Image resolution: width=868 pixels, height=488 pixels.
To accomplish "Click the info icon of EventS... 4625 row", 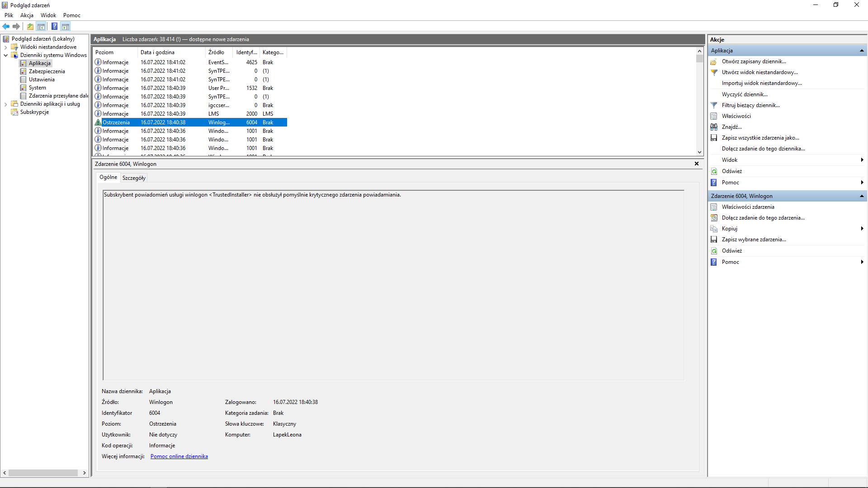I will point(98,62).
